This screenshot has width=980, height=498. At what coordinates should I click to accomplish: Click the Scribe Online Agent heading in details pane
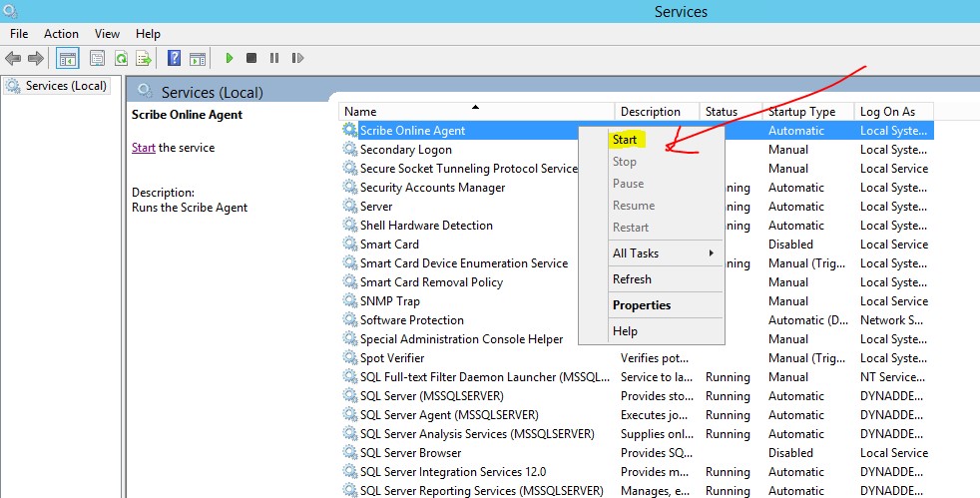[x=187, y=115]
